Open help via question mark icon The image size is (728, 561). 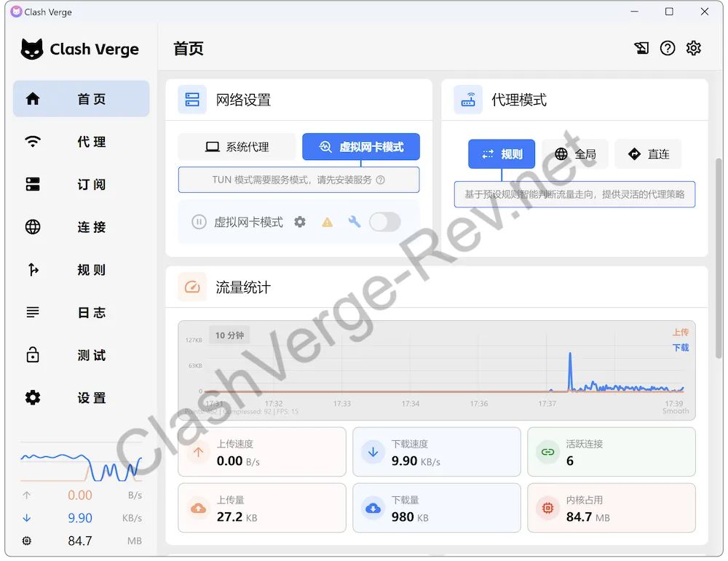coord(668,48)
